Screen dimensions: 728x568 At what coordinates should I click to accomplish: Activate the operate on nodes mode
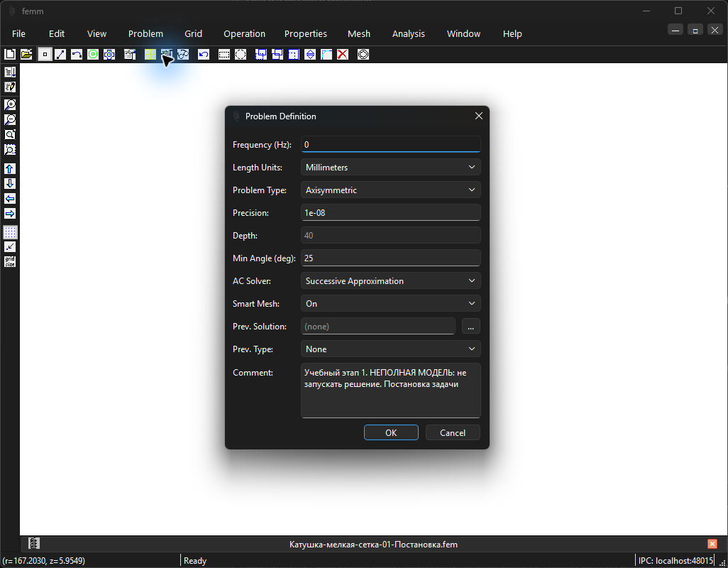[45, 55]
